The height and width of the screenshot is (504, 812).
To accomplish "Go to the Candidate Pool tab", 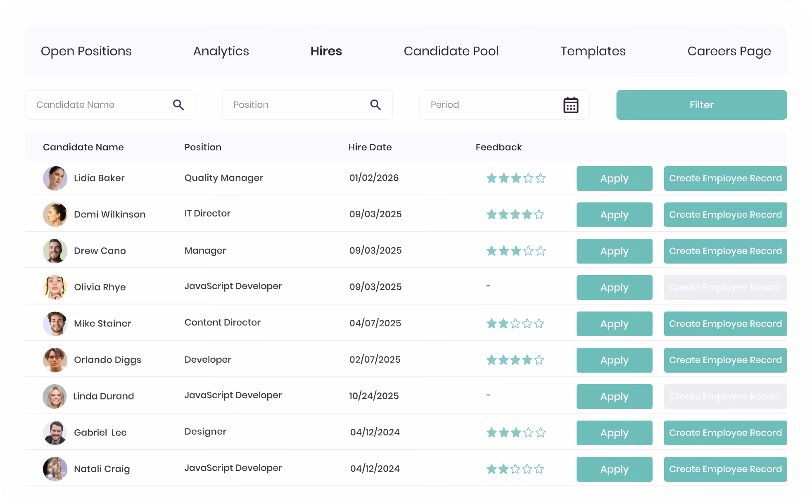I will point(451,51).
